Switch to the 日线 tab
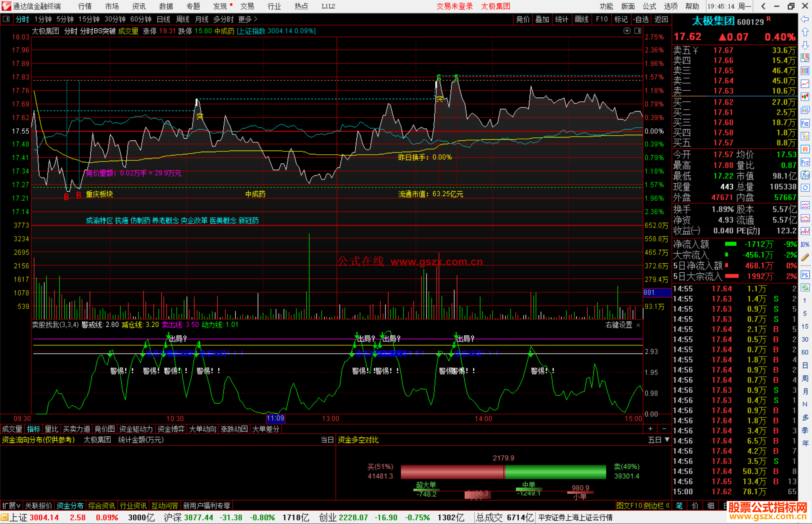 click(164, 19)
